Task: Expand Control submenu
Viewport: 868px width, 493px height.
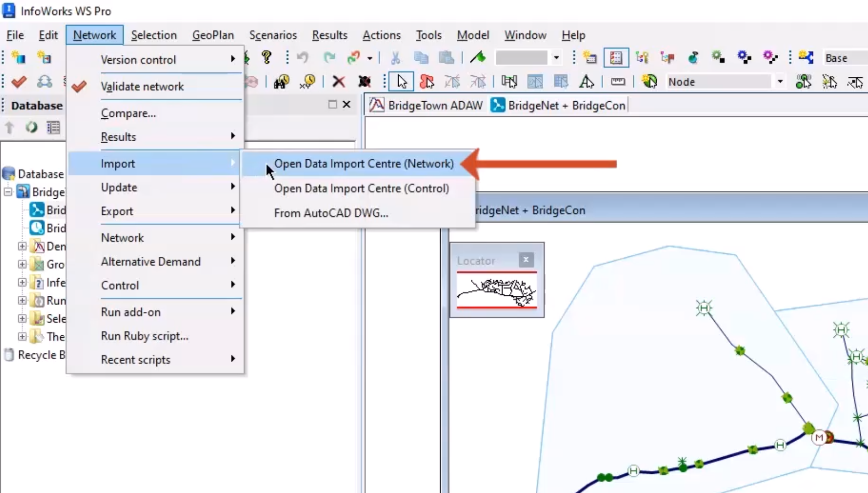Action: click(x=156, y=285)
